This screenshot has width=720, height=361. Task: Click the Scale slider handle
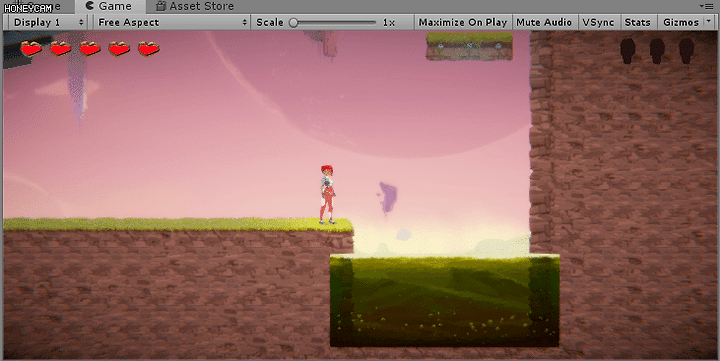tap(294, 23)
